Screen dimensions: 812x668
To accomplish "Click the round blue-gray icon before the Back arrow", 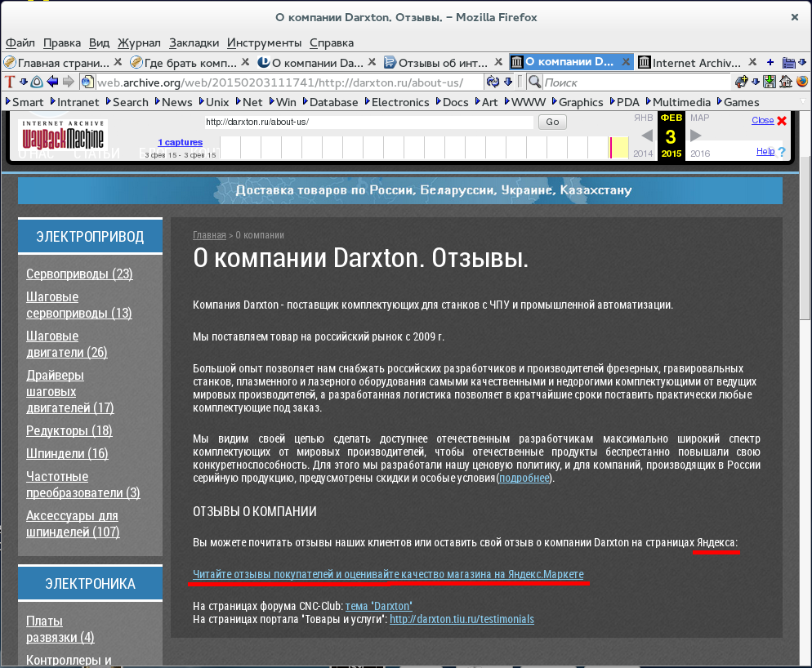I will pos(37,82).
